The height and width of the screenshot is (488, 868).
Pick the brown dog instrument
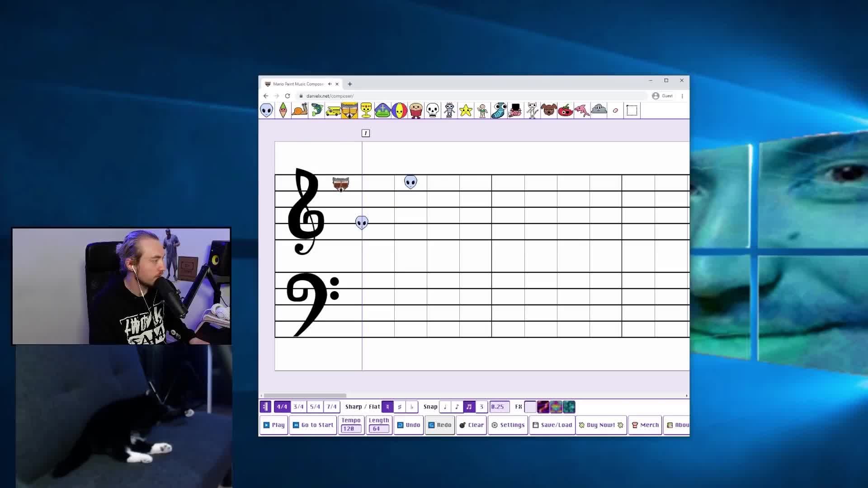(549, 110)
